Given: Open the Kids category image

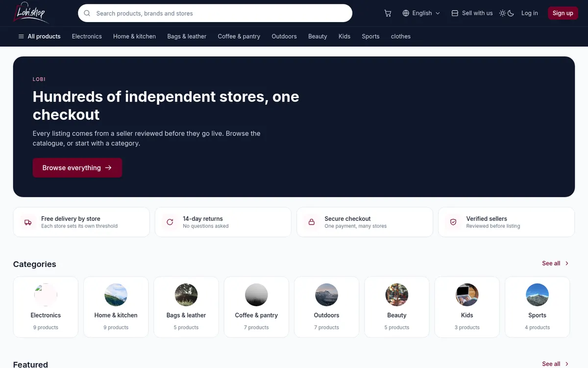Looking at the screenshot, I should pos(467,295).
